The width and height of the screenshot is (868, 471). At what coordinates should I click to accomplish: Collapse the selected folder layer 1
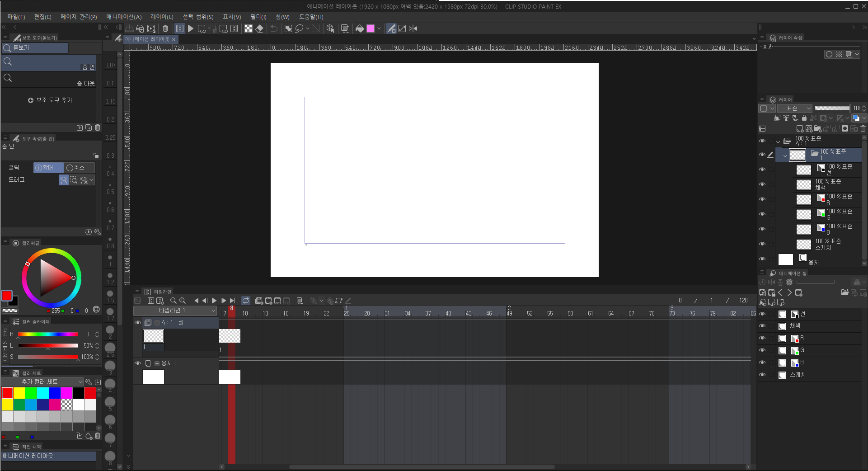[x=785, y=155]
